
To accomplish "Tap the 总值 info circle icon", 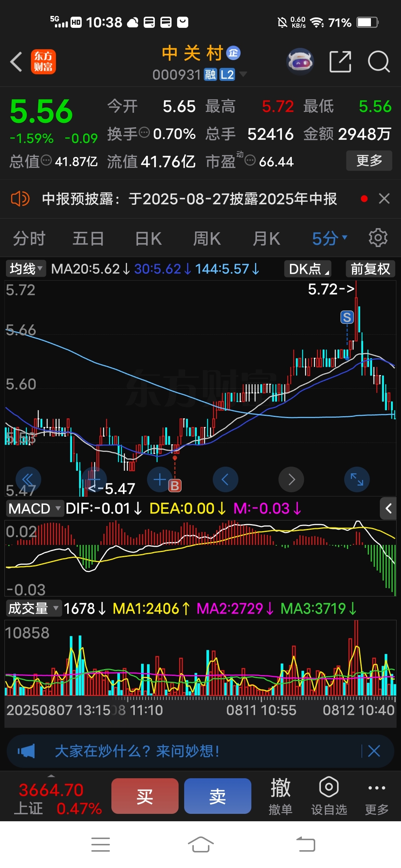I will coord(46,160).
